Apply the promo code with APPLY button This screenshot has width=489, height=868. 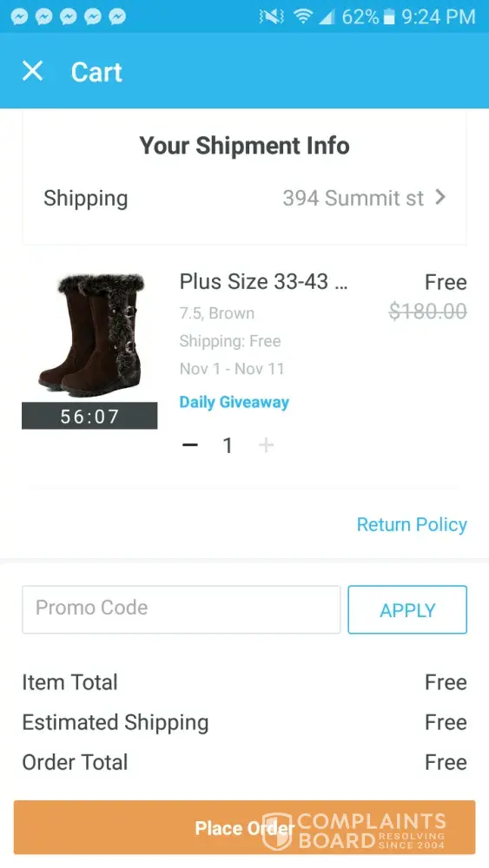click(407, 609)
